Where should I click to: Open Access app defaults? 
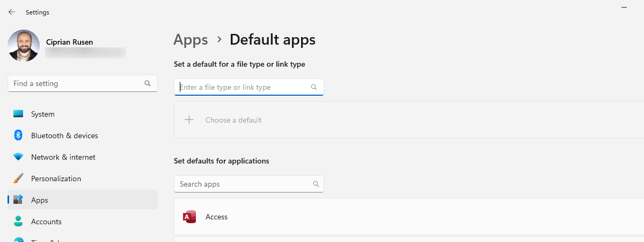point(409,217)
